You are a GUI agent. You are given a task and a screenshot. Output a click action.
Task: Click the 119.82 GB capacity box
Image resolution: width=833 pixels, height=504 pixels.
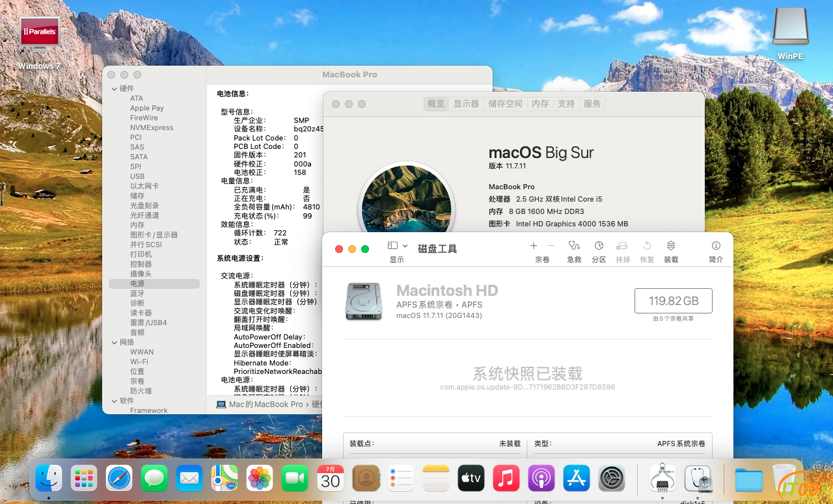(674, 301)
